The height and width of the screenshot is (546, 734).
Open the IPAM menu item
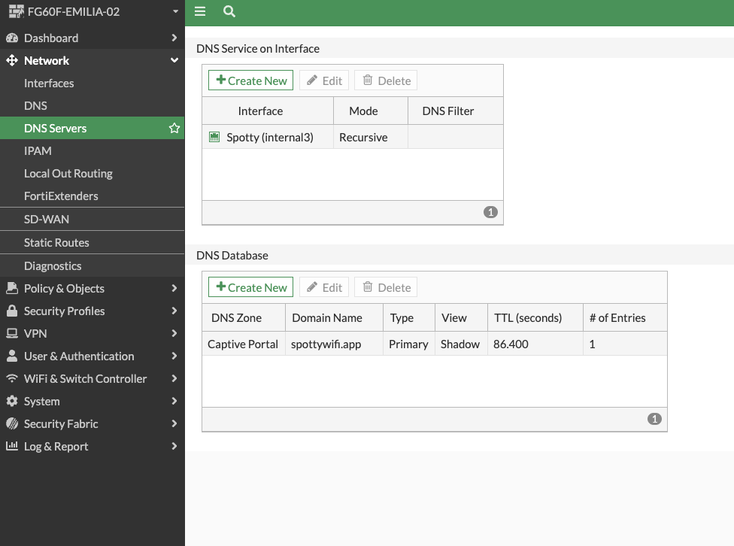point(92,151)
